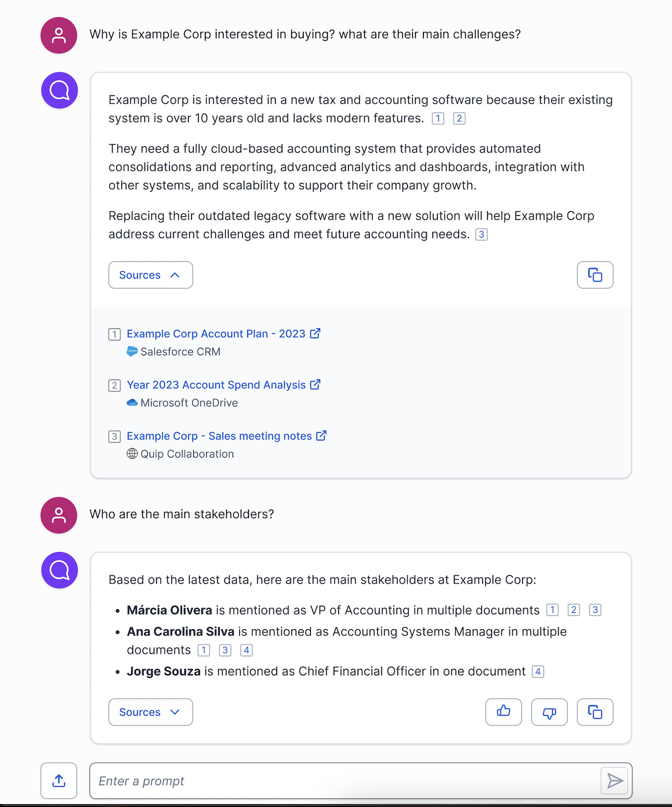Collapse the expanded Sources section
Screen dimensions: 672x807
(151, 275)
